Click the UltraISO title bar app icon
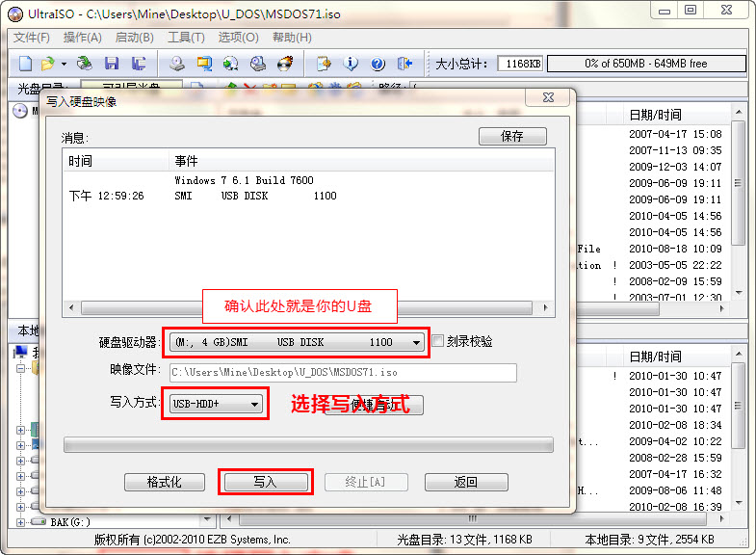 pyautogui.click(x=15, y=14)
